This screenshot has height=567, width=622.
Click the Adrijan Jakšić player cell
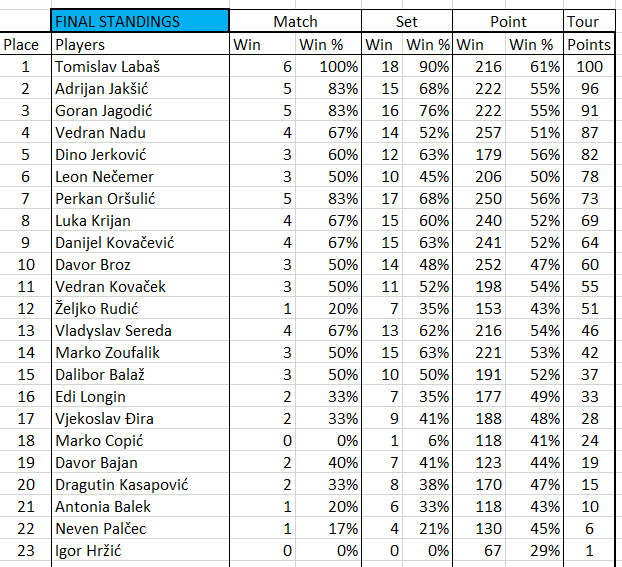[x=139, y=88]
